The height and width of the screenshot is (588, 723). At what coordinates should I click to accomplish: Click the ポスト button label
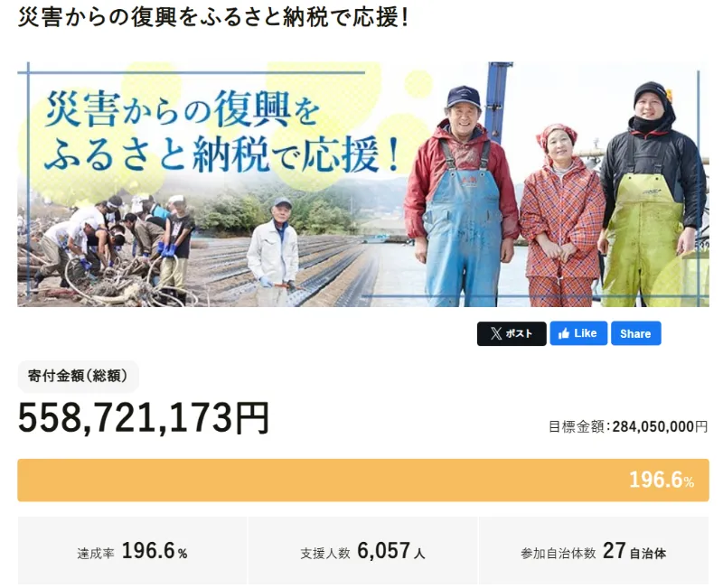coord(519,333)
